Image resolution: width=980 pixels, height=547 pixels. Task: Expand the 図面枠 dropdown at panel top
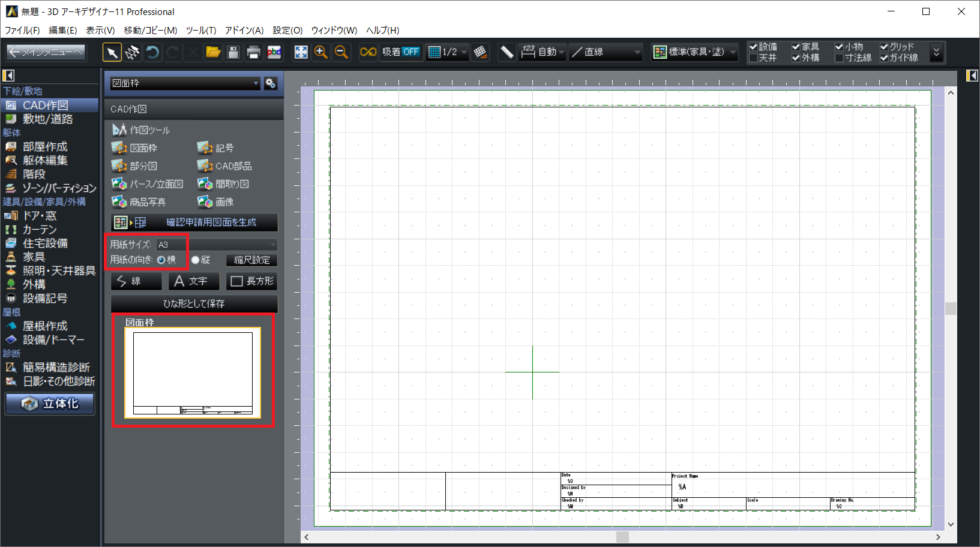(185, 83)
